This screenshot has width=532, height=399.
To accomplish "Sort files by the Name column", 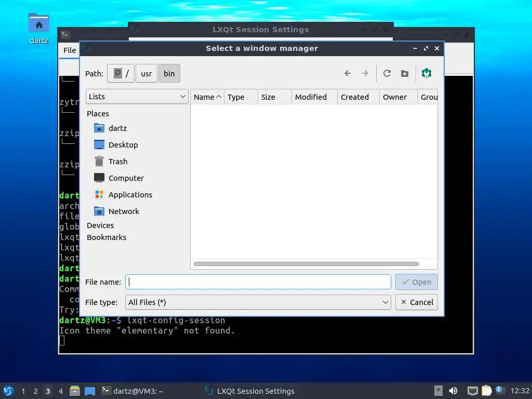I will coord(207,97).
